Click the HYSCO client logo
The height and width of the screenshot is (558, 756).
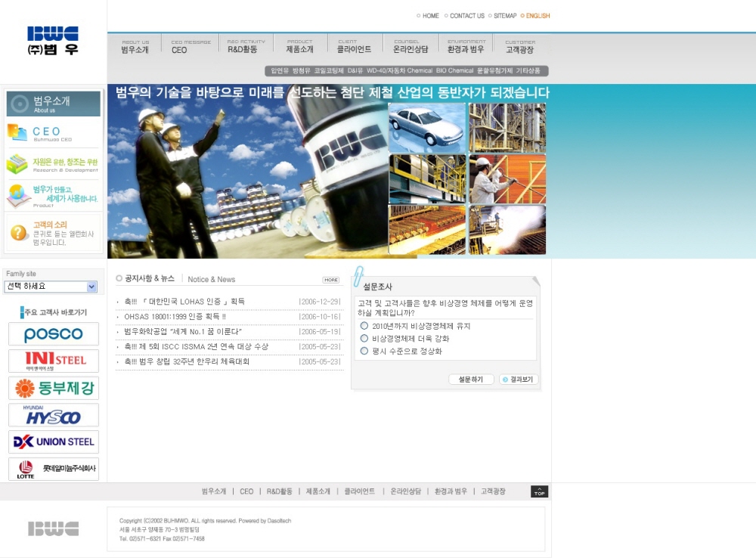click(x=54, y=415)
